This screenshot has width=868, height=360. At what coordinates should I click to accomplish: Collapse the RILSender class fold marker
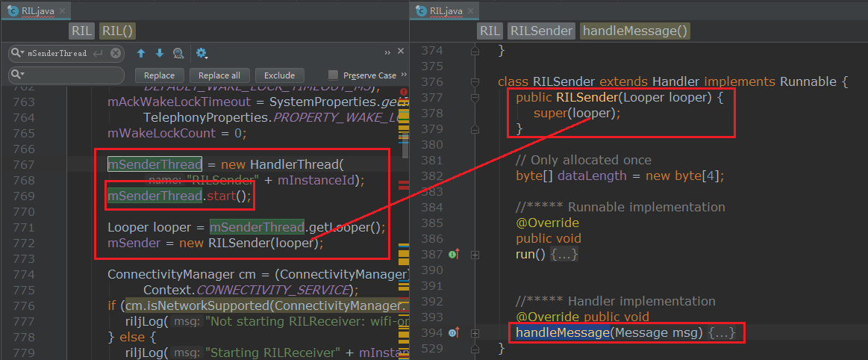(475, 81)
